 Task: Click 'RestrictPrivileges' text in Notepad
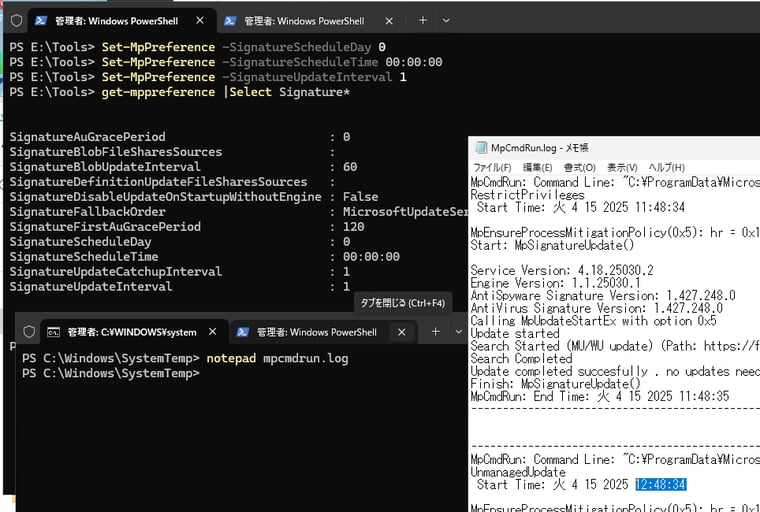527,194
